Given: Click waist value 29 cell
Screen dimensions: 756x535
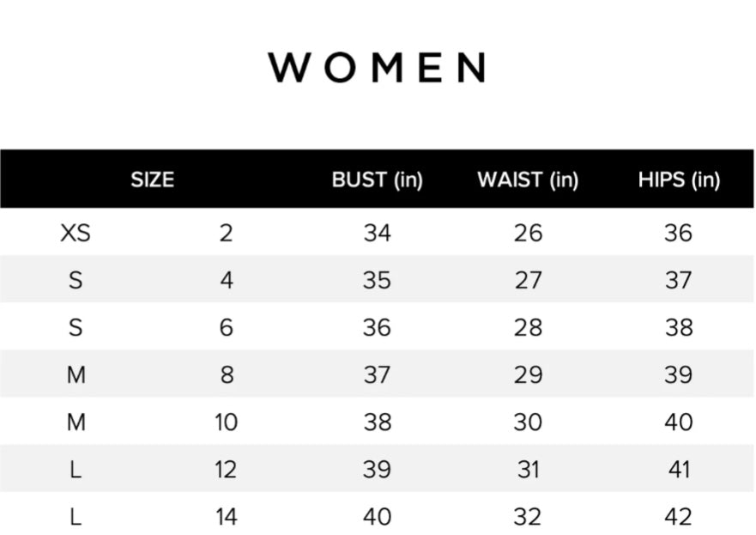Looking at the screenshot, I should tap(528, 374).
